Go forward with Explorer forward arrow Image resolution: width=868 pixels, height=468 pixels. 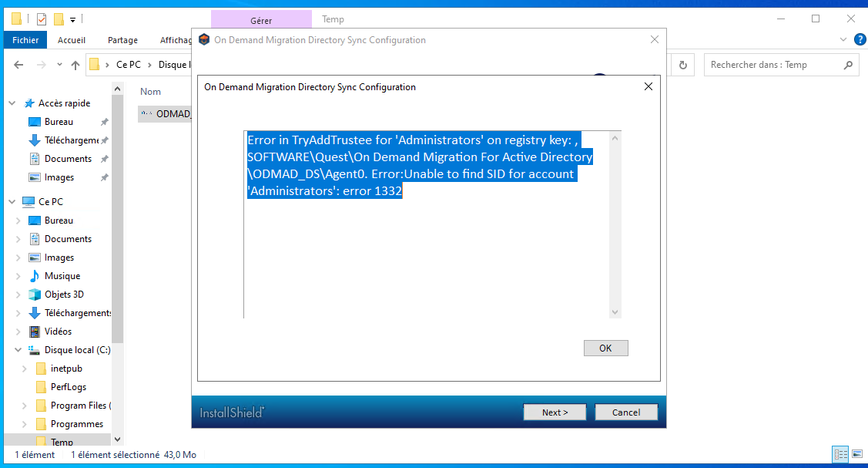click(41, 65)
